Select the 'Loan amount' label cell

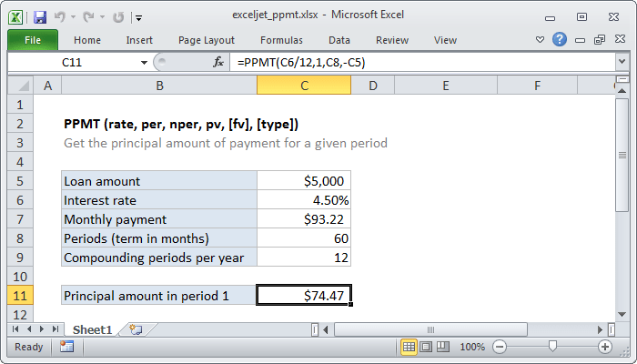point(159,181)
